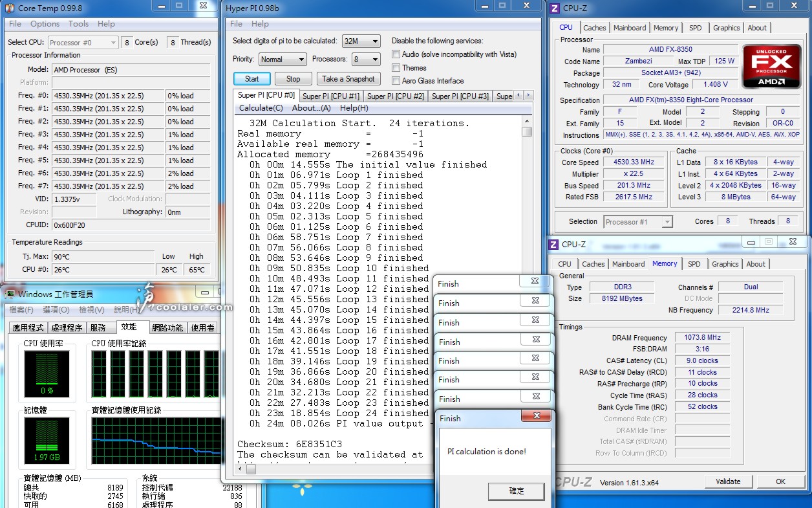Enable Audio service disable checkbox

coord(396,54)
